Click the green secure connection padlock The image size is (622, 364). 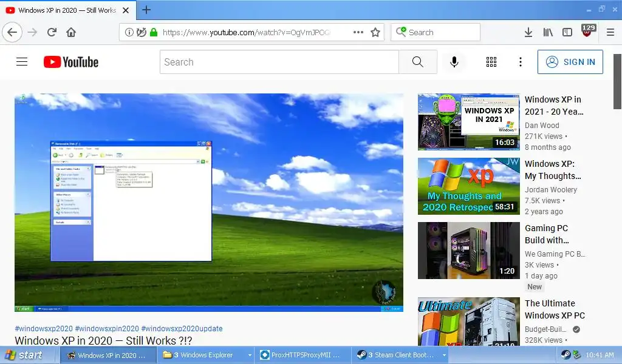pyautogui.click(x=154, y=32)
